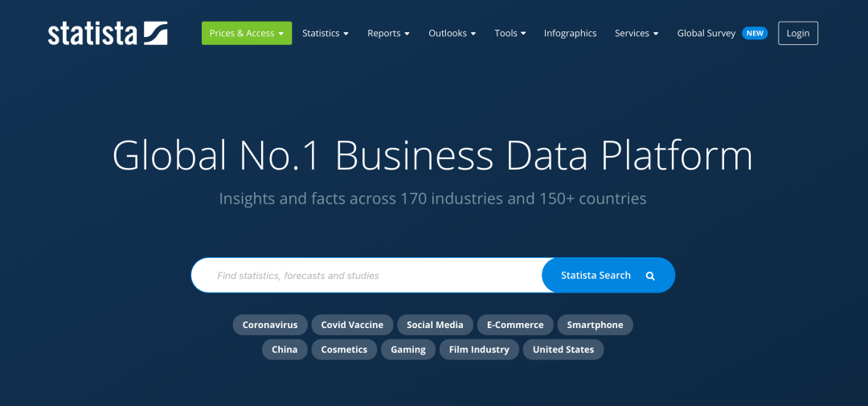Open the United States topic tag
This screenshot has width=868, height=406.
[563, 350]
